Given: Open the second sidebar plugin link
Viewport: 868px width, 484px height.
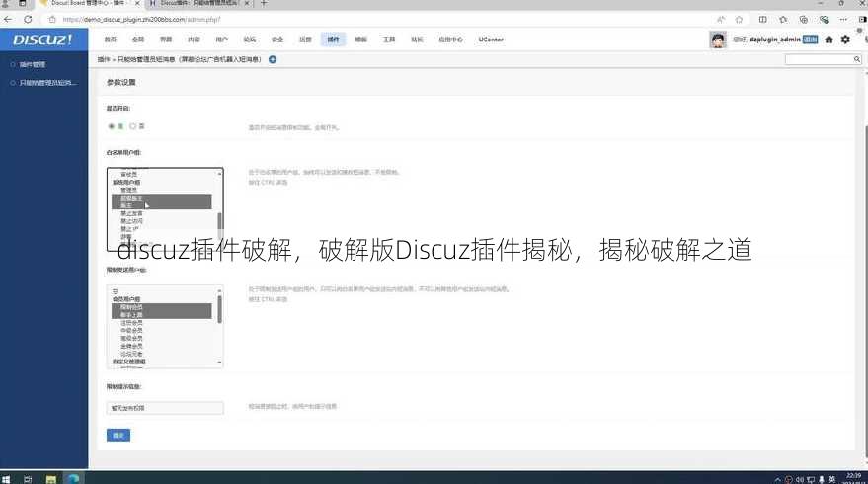Looking at the screenshot, I should (47, 83).
